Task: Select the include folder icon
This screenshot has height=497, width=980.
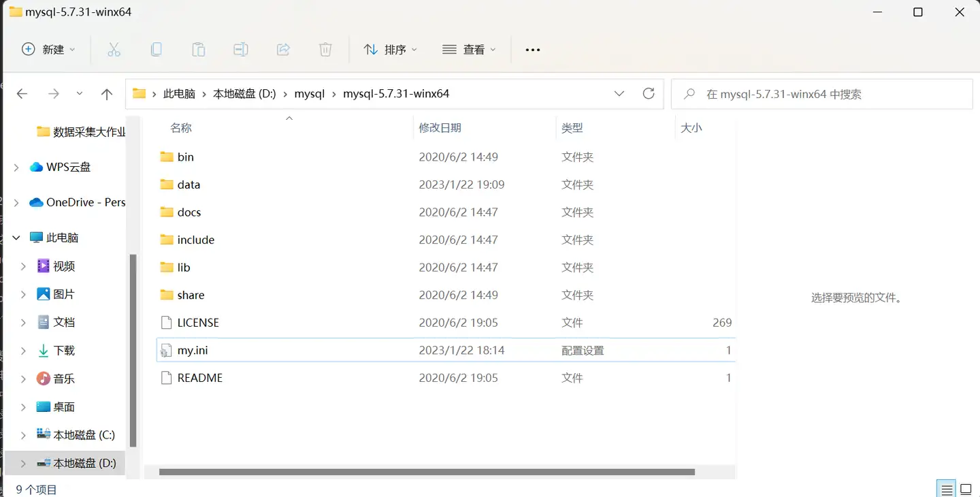Action: pos(167,240)
